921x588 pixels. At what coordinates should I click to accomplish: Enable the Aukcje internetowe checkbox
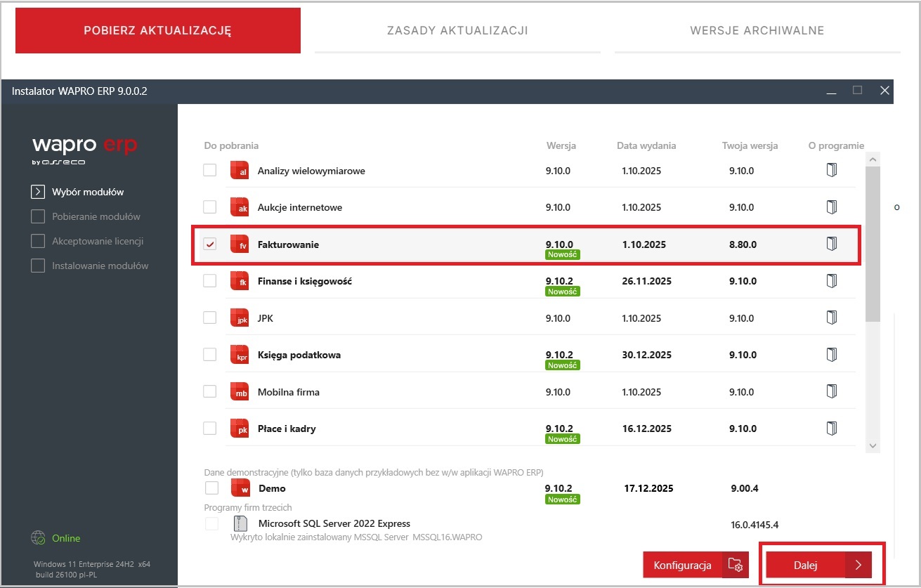[x=209, y=207]
